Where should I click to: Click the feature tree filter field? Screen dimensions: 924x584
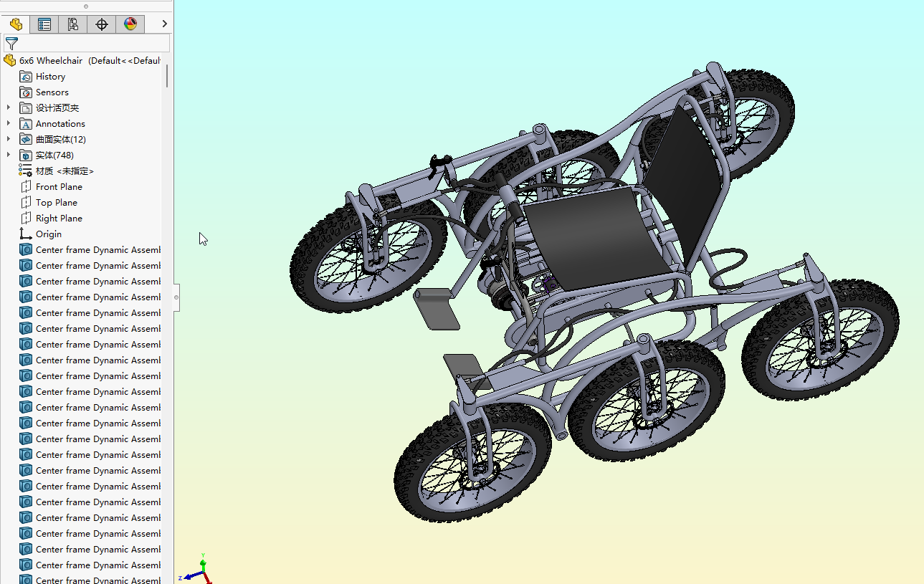click(87, 44)
